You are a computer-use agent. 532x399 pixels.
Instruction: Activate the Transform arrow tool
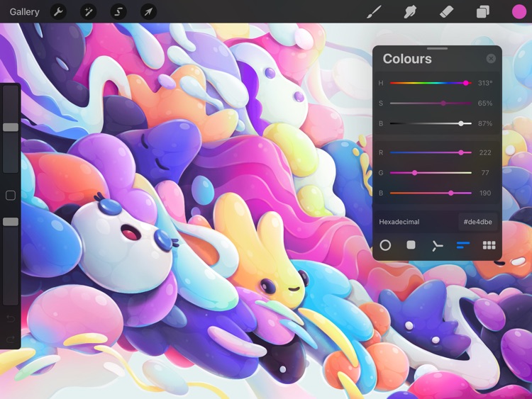click(x=148, y=11)
